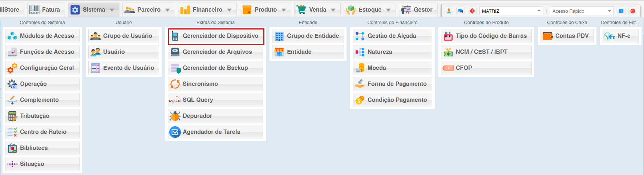Click the Forma de Pagamento button
Screen dimensions: 644x175
[392, 84]
